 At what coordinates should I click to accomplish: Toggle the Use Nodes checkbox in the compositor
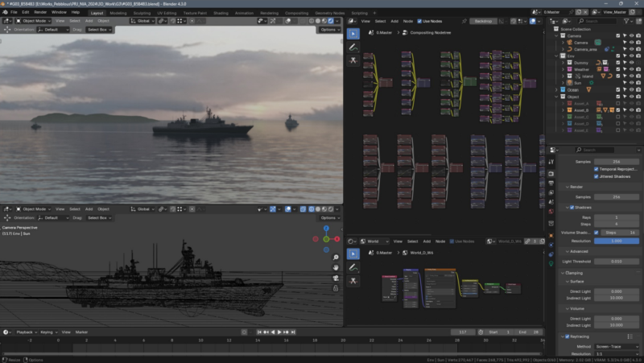(x=419, y=21)
